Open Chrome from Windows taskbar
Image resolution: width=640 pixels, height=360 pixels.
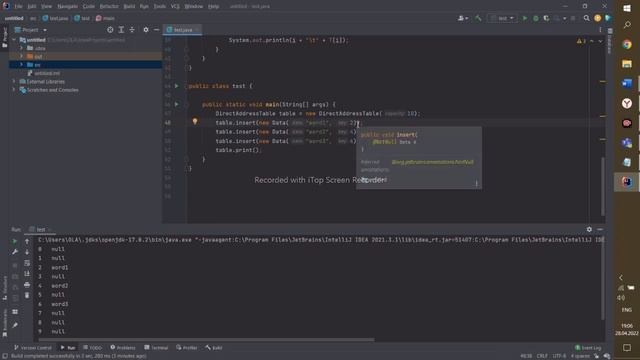[x=627, y=44]
